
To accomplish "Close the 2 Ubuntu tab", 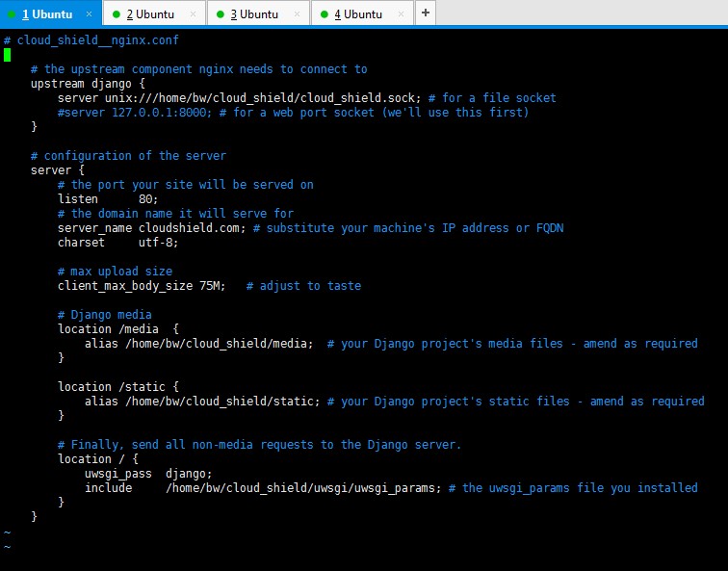I will pyautogui.click(x=194, y=14).
